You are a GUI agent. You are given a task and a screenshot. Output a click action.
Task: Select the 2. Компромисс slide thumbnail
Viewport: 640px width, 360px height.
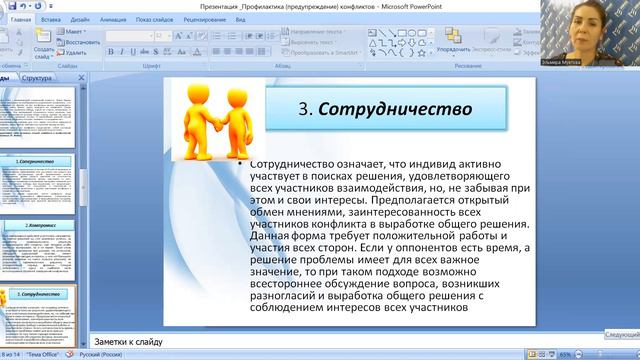pos(38,250)
